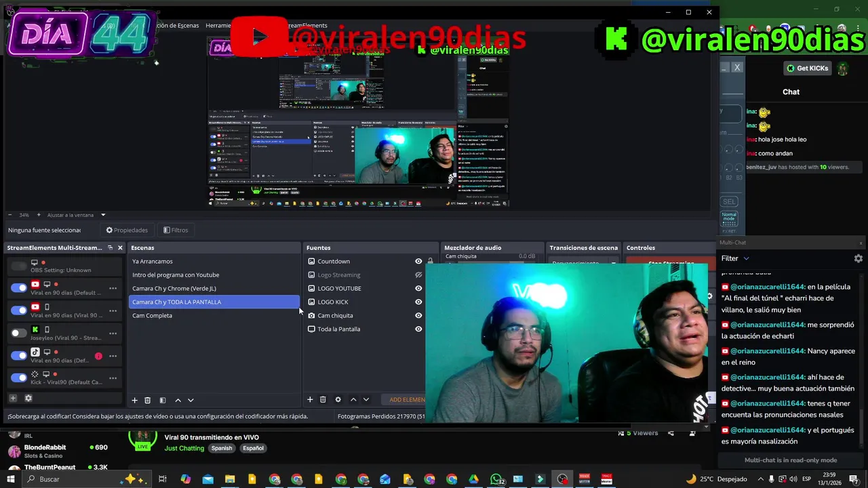
Task: Select the Camara Ch y TODA LA PANTALLA scene
Action: pos(214,302)
